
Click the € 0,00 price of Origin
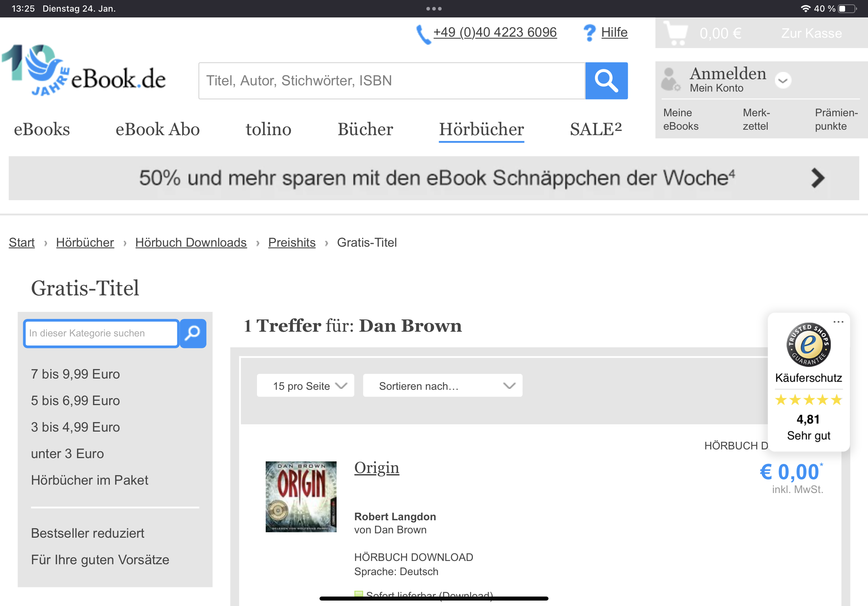(791, 472)
